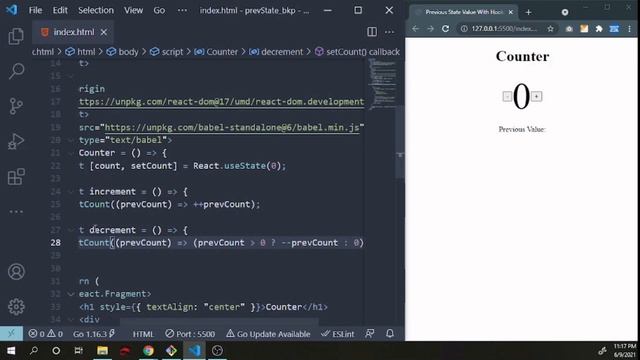The width and height of the screenshot is (640, 360).
Task: Open Task View on the taskbar
Action: 78,351
